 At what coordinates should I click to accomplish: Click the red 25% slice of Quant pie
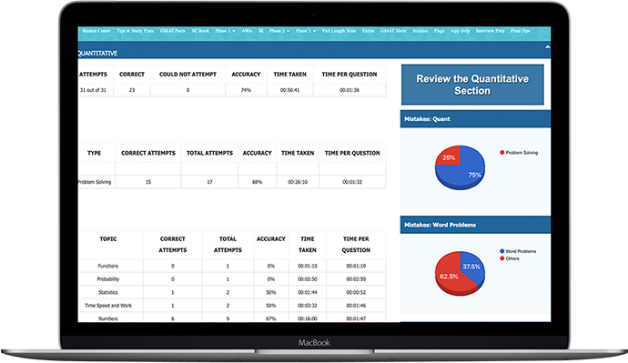(x=448, y=157)
